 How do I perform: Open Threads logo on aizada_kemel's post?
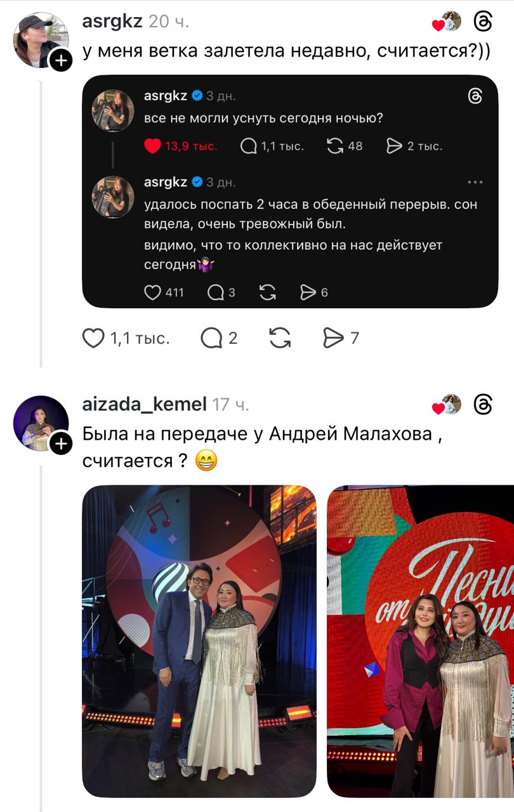[x=483, y=405]
